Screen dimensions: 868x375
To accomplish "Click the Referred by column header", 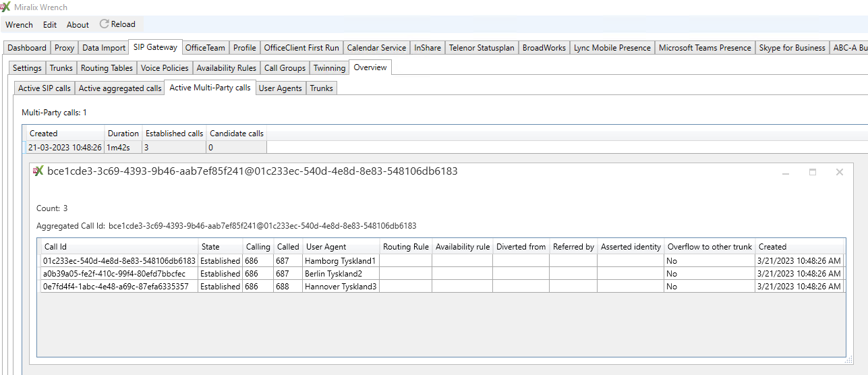I will tap(573, 247).
